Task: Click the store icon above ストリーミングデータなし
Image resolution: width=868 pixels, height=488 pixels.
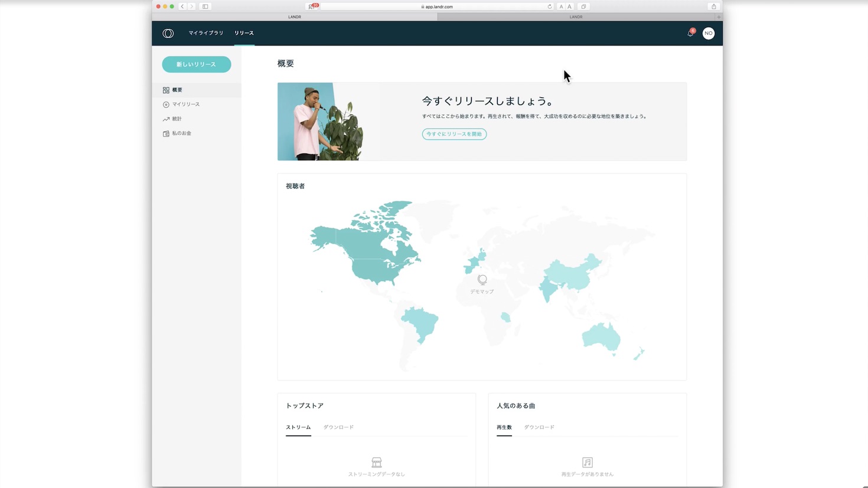Action: (377, 462)
